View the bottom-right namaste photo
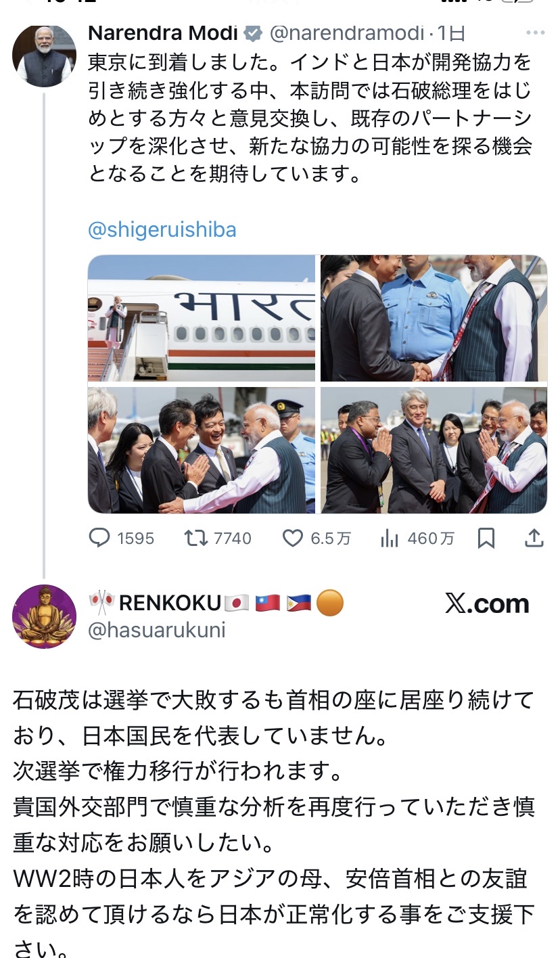The image size is (560, 958). pos(434,450)
